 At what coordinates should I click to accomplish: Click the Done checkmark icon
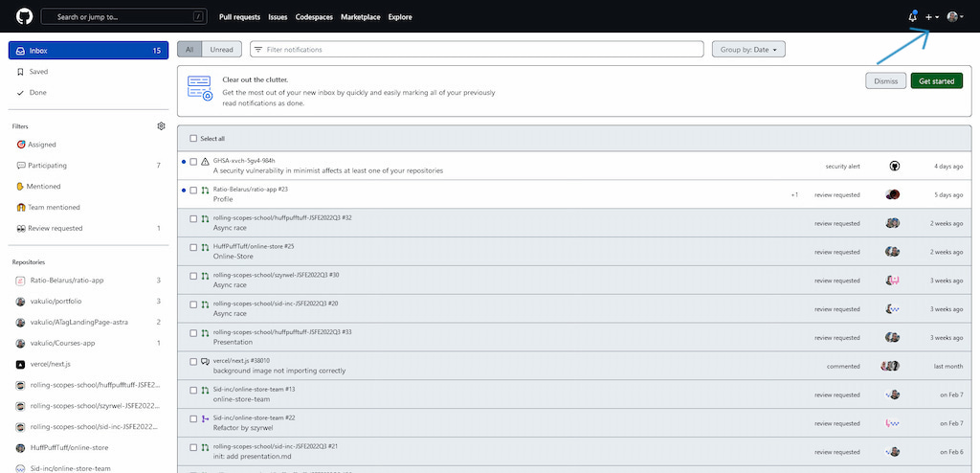20,93
